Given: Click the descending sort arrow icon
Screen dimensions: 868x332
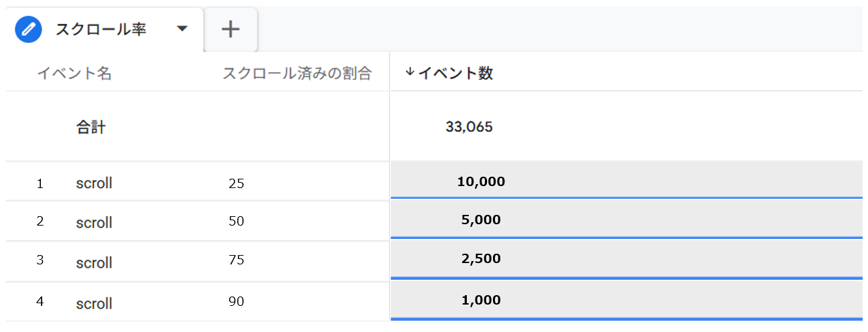Looking at the screenshot, I should click(411, 73).
